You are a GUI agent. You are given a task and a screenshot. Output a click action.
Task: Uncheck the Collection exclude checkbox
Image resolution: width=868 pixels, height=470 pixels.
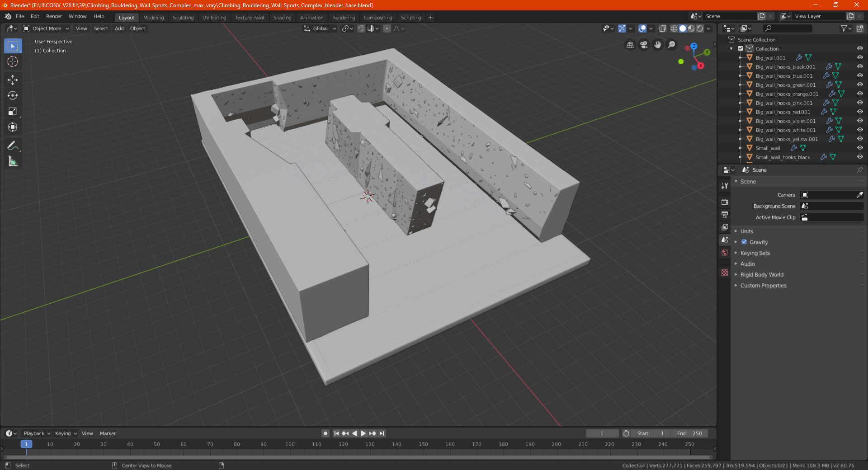[x=741, y=48]
